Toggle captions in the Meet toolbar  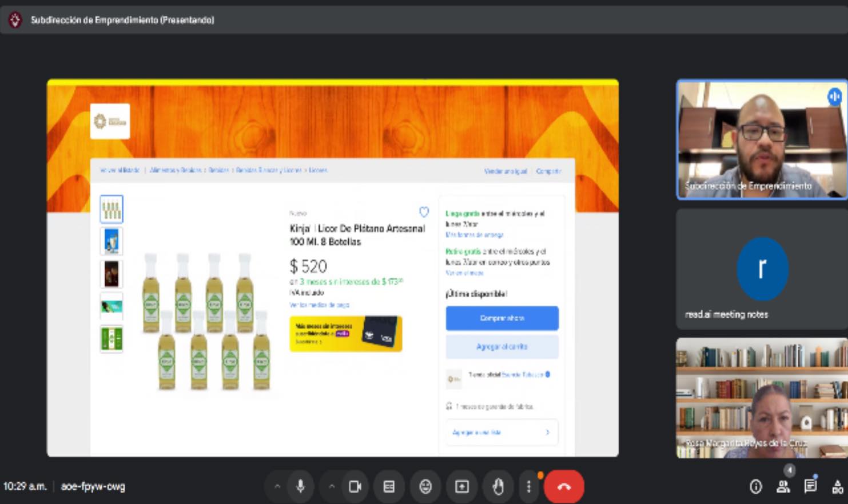(x=389, y=486)
